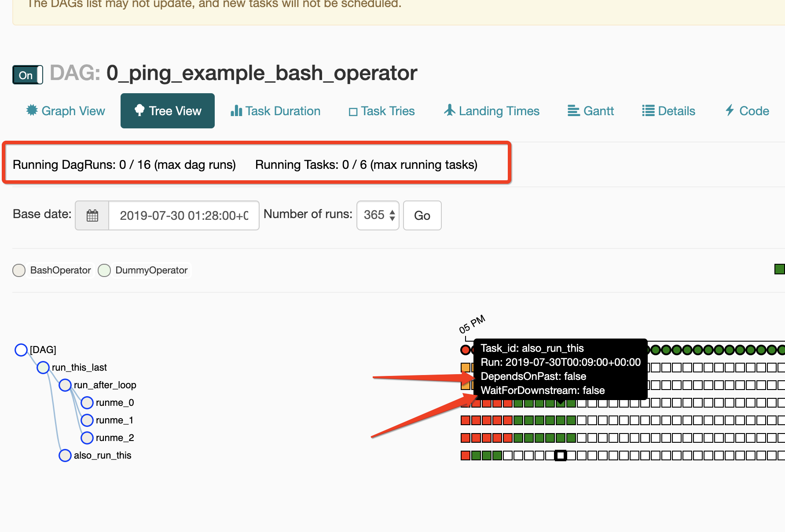Click the also_run_this tree node circle
785x532 pixels.
65,455
